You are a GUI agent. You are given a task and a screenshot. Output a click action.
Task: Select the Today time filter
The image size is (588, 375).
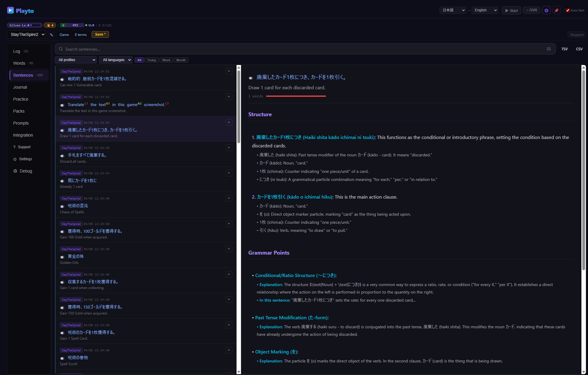pyautogui.click(x=152, y=60)
